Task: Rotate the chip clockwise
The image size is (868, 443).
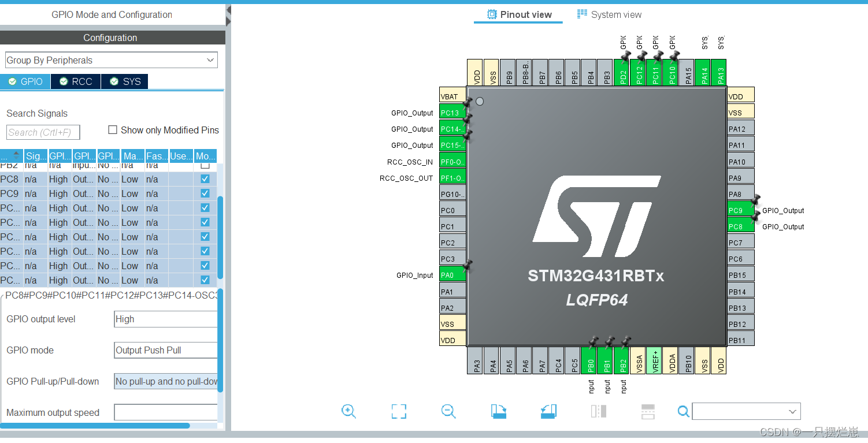Action: [498, 411]
